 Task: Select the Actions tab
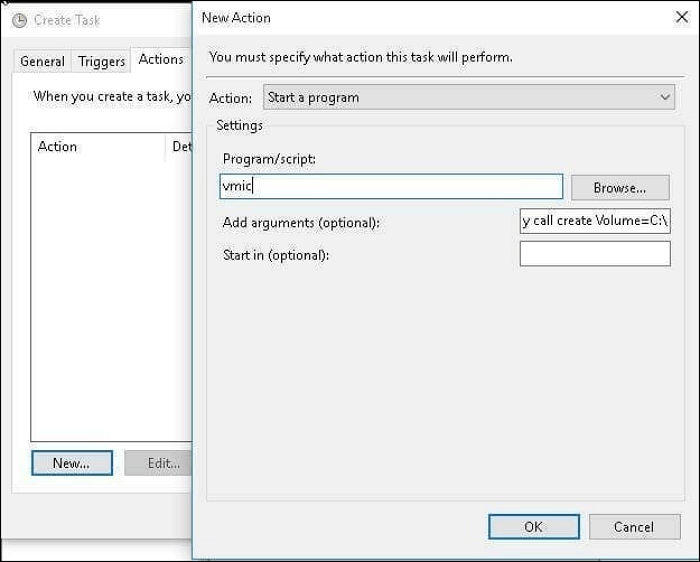[x=161, y=59]
